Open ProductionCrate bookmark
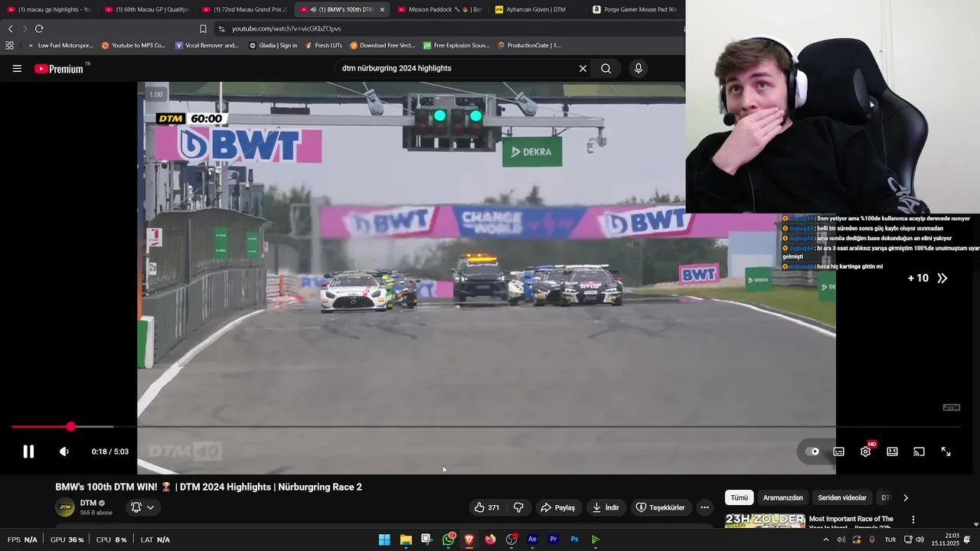The image size is (980, 551). [528, 45]
